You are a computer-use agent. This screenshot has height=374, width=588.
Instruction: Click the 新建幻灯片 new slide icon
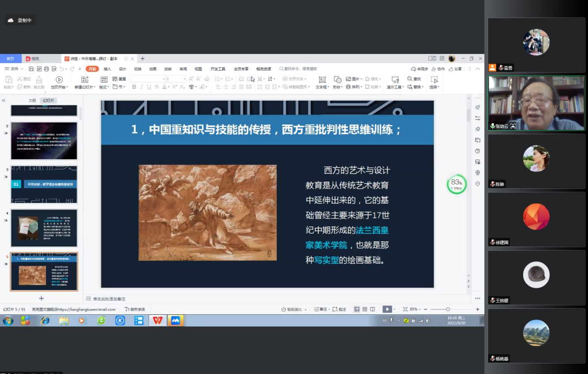pos(85,80)
